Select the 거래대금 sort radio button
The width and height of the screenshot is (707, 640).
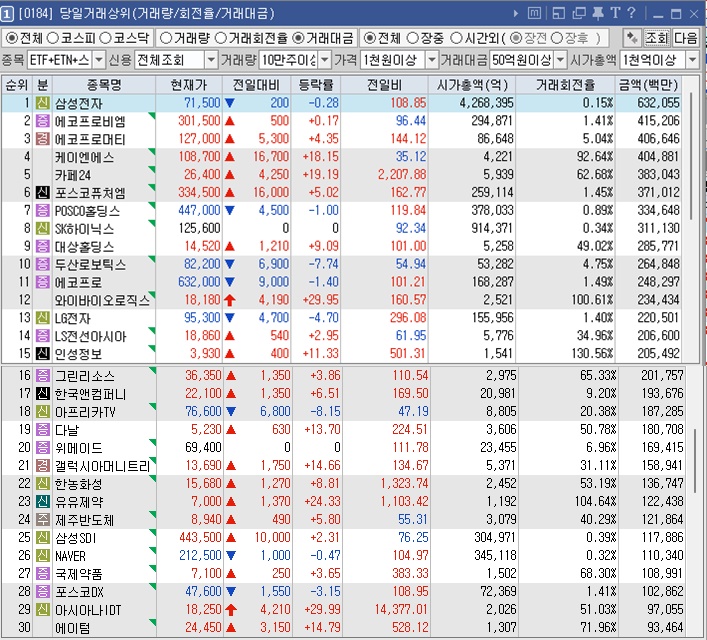pos(298,38)
